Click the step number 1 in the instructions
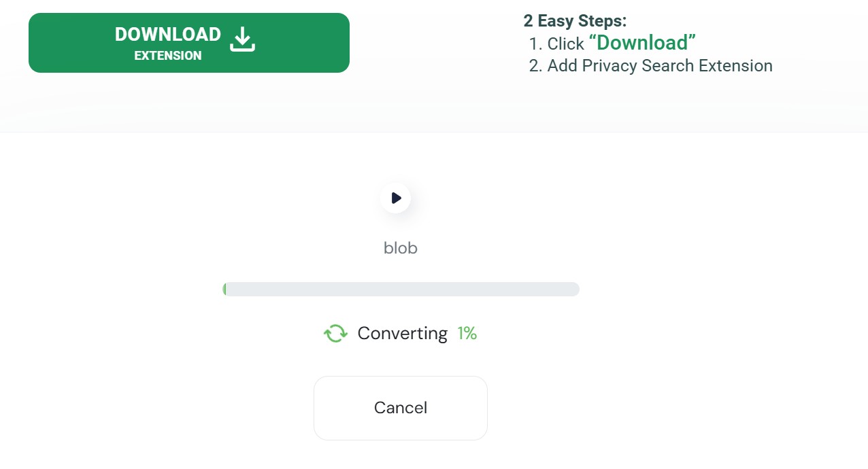868x469 pixels. pyautogui.click(x=533, y=44)
